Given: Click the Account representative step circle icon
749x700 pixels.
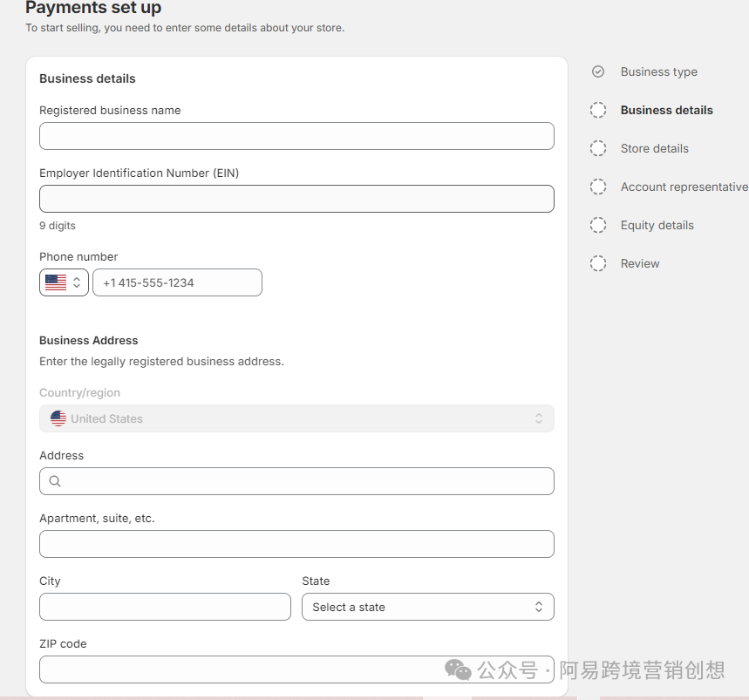Looking at the screenshot, I should pos(598,187).
